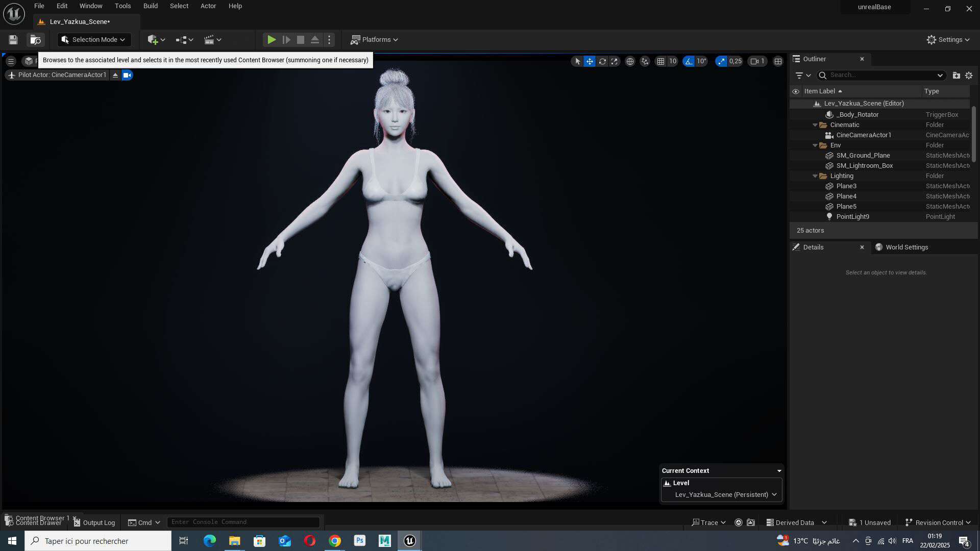Screen dimensions: 980x551
Task: Open the Outliner filter options dropdown
Action: (803, 76)
